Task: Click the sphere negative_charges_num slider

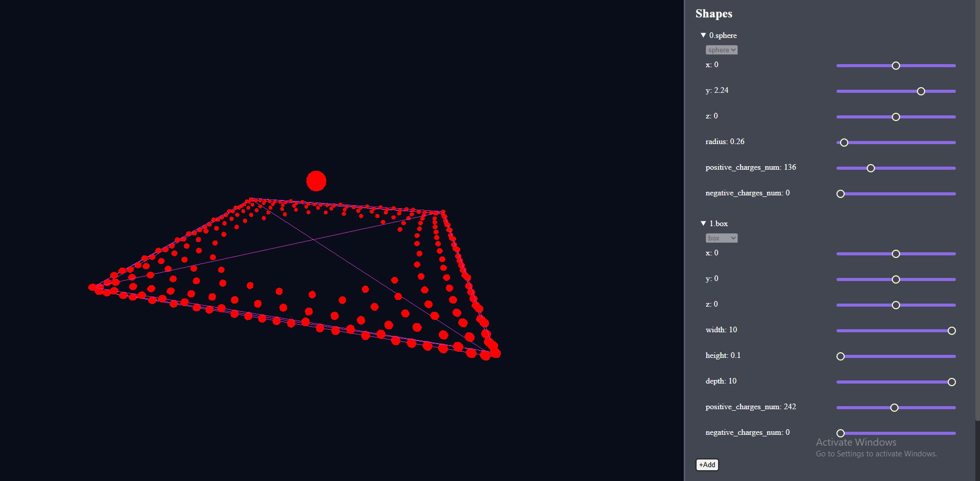Action: 840,193
